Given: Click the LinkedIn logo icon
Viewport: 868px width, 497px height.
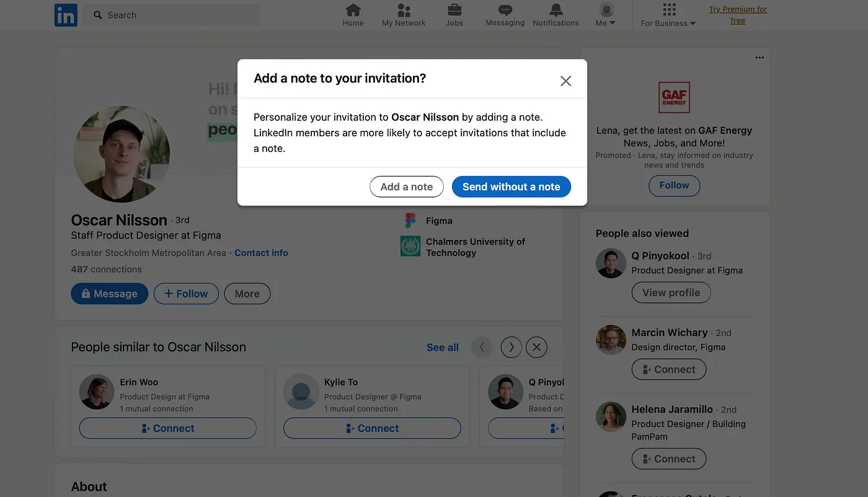Looking at the screenshot, I should 66,15.
